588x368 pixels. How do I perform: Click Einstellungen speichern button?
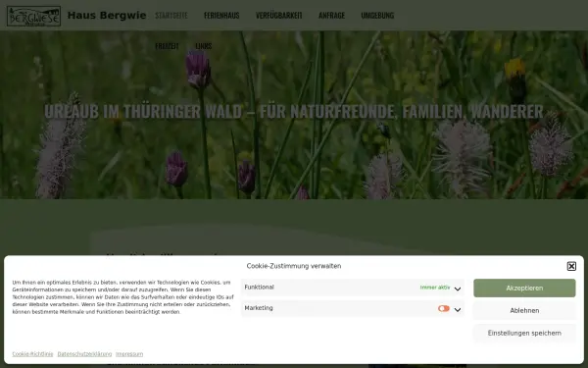(x=524, y=333)
